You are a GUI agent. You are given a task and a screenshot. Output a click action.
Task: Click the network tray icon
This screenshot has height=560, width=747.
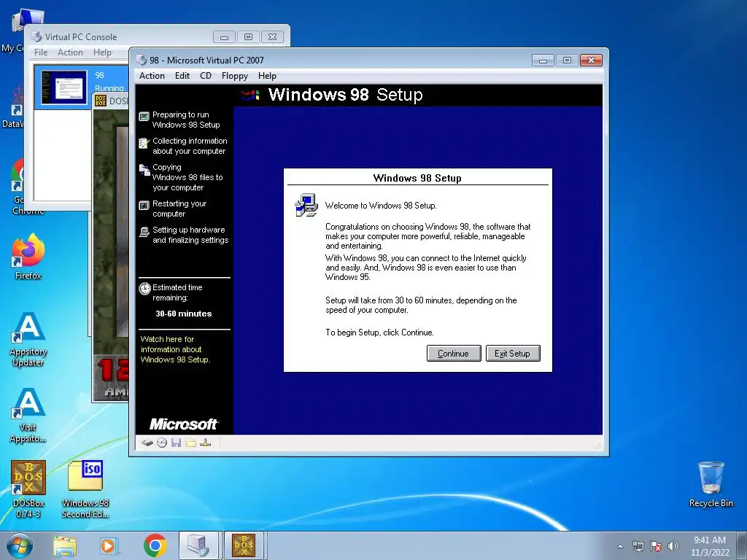638,546
